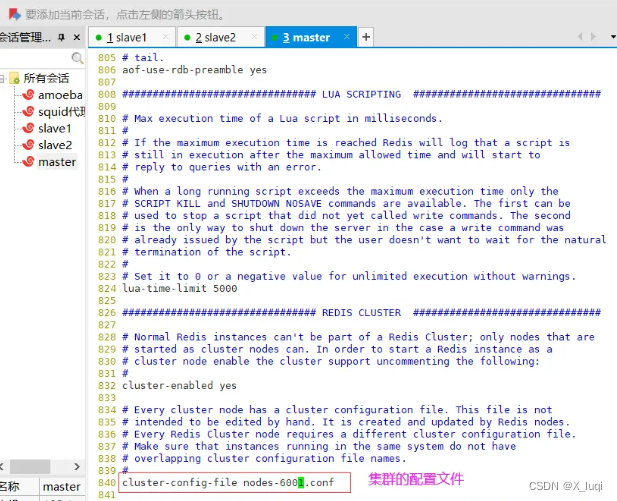This screenshot has height=501, width=617.
Task: Open the slave1 session in the tree
Action: [x=54, y=129]
